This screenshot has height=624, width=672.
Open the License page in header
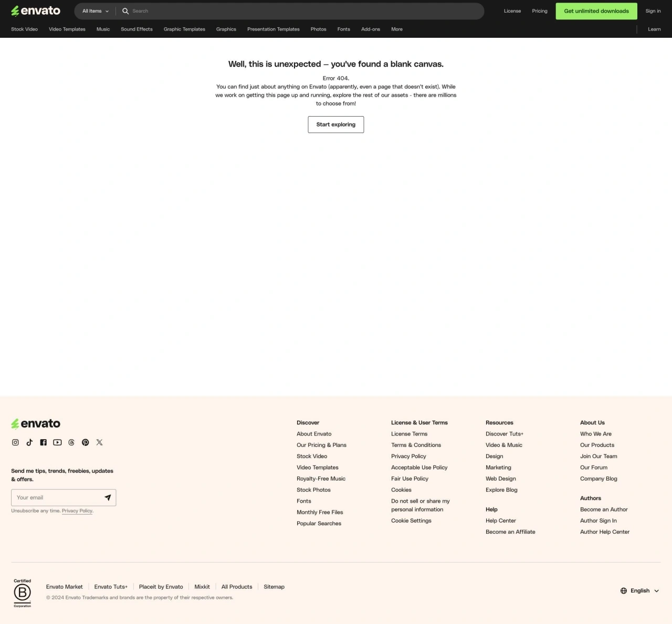click(x=512, y=11)
